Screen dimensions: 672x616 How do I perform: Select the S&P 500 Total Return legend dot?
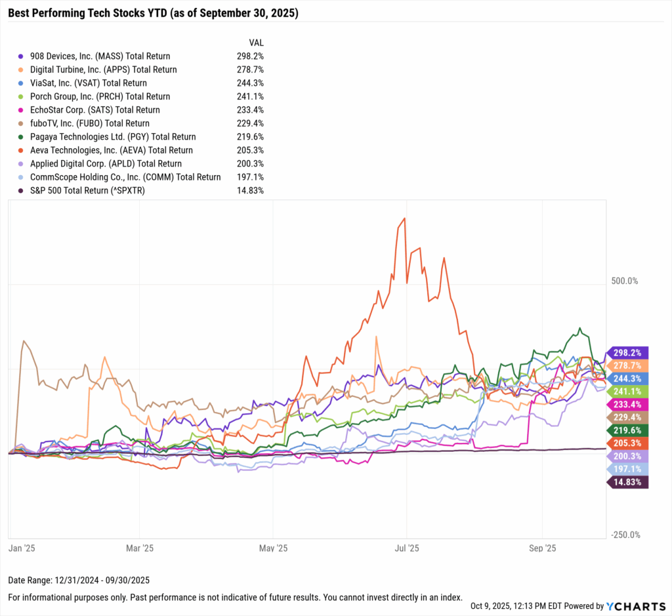[x=22, y=190]
